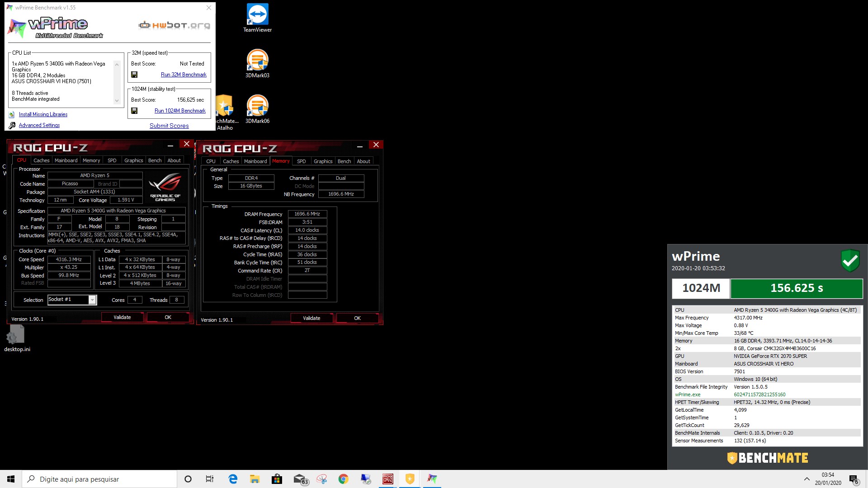
Task: Click Advanced Settings link
Action: click(39, 125)
